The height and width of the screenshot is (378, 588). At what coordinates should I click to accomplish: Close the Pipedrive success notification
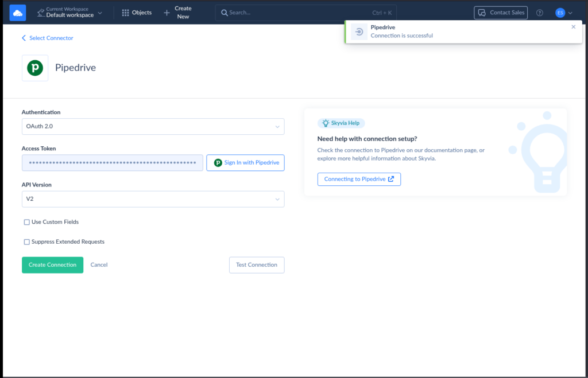coord(574,27)
